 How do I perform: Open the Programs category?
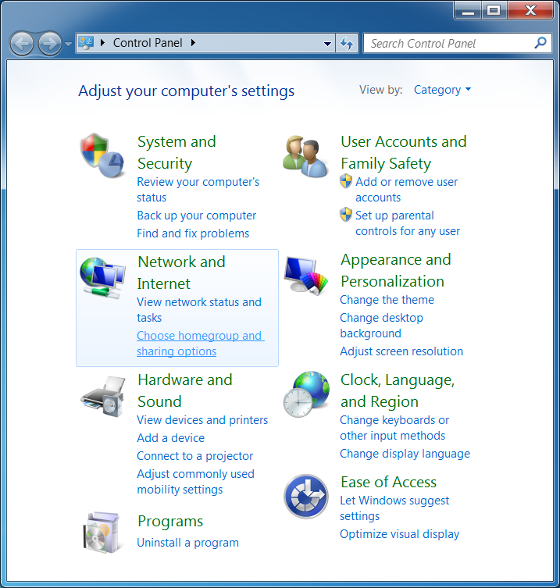pos(170,521)
